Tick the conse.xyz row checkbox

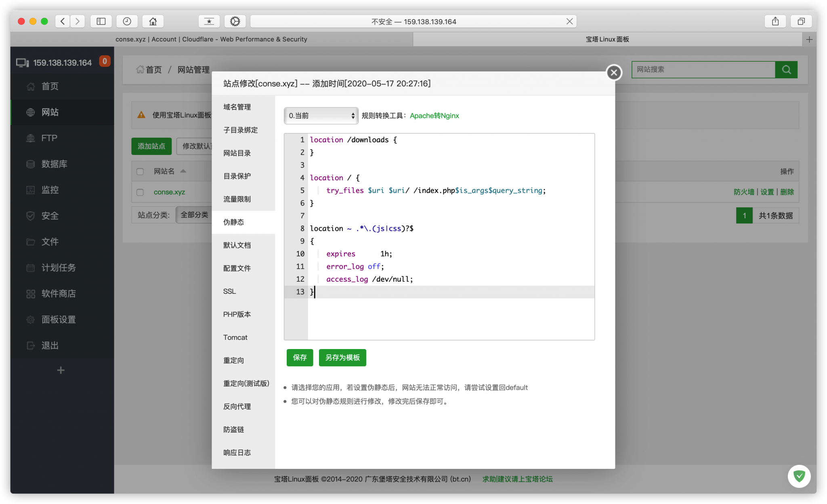[140, 192]
